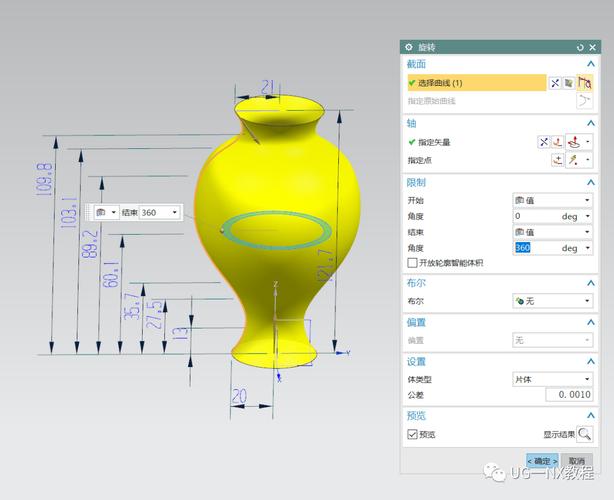Image resolution: width=614 pixels, height=500 pixels.
Task: Collapse the 截面 section
Action: (589, 64)
